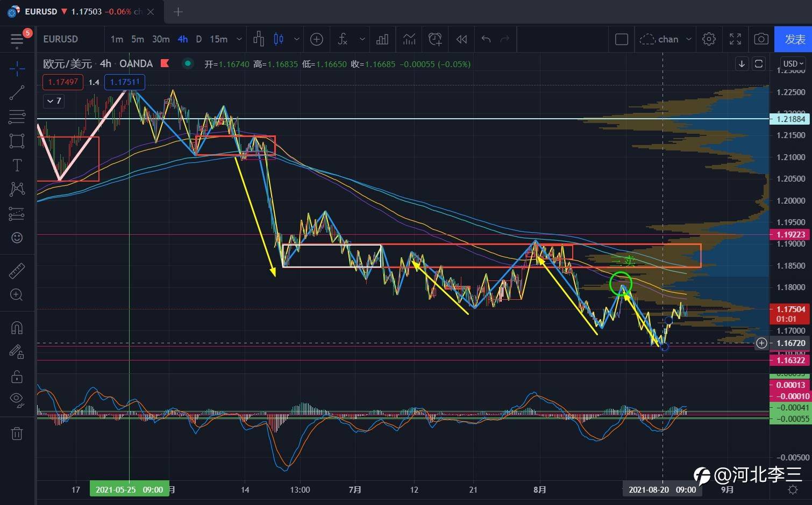Select the text annotation tool

(17, 165)
